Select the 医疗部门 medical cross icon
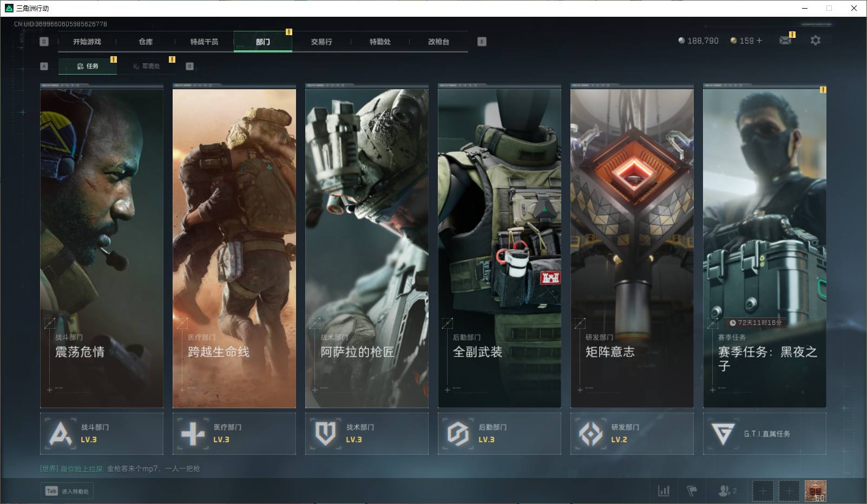Image resolution: width=867 pixels, height=504 pixels. click(x=193, y=434)
